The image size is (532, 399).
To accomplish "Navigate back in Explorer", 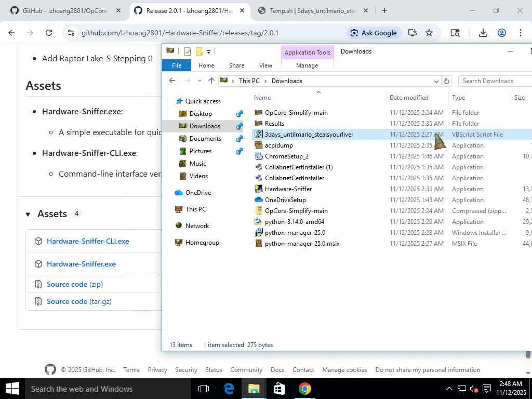I will (x=172, y=81).
